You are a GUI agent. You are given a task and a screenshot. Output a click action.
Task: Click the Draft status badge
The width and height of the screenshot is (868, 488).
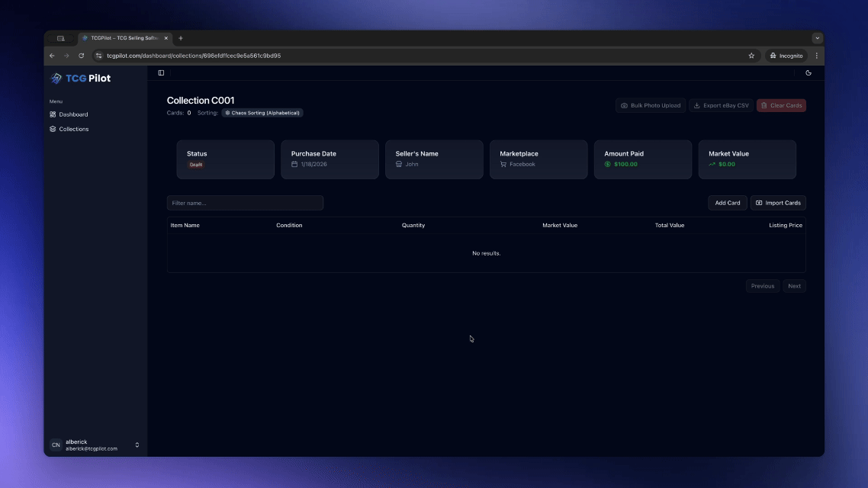(x=196, y=164)
